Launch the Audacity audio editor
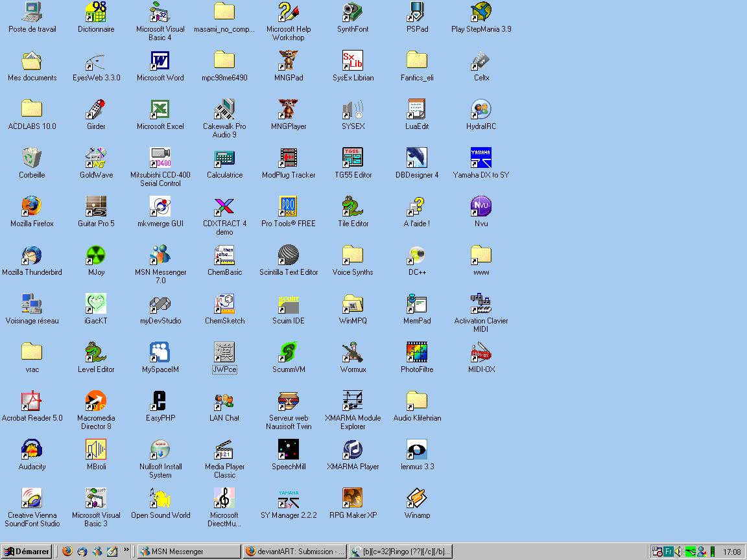The image size is (747, 560). pyautogui.click(x=32, y=450)
